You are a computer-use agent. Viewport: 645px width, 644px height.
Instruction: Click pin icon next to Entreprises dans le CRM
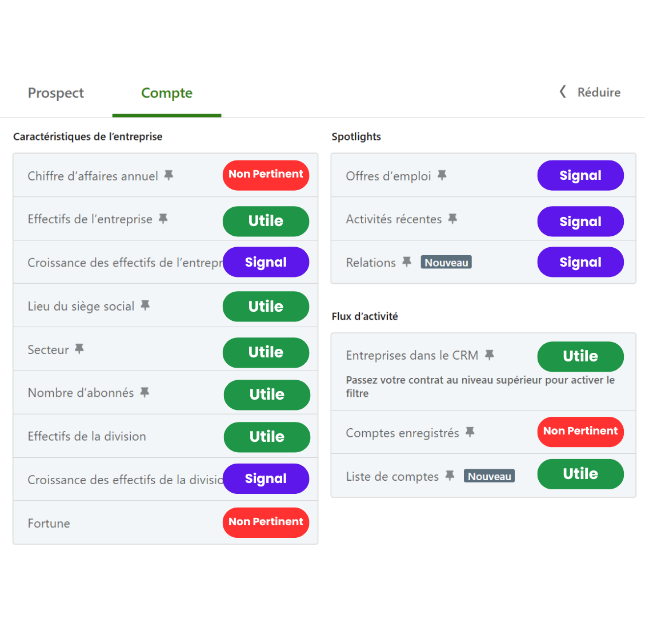(x=490, y=355)
